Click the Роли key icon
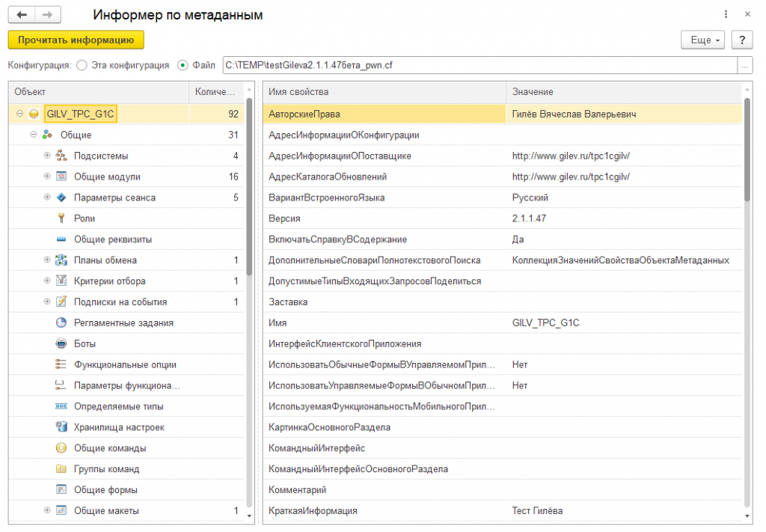This screenshot has height=532, width=766. (x=61, y=218)
